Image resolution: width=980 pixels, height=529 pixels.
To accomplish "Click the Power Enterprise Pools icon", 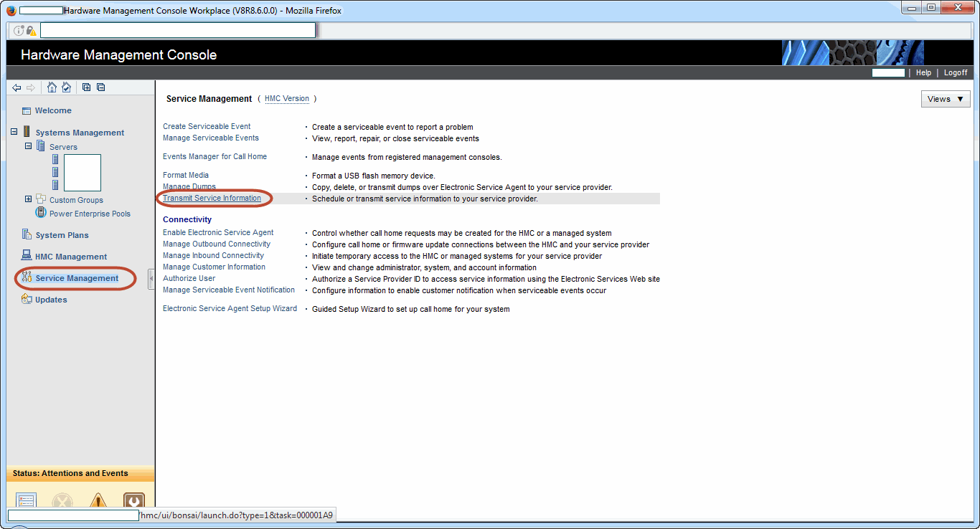I will [x=41, y=213].
